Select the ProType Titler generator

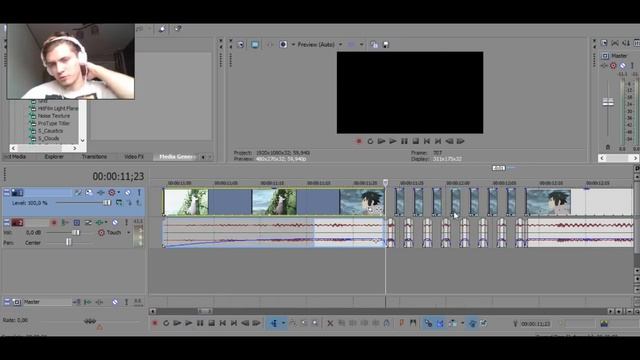coord(53,123)
